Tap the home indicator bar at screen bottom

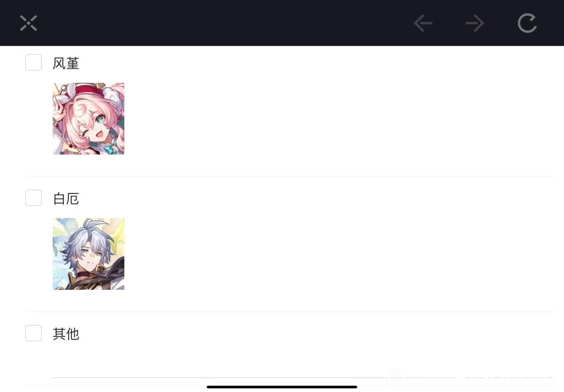[282, 387]
